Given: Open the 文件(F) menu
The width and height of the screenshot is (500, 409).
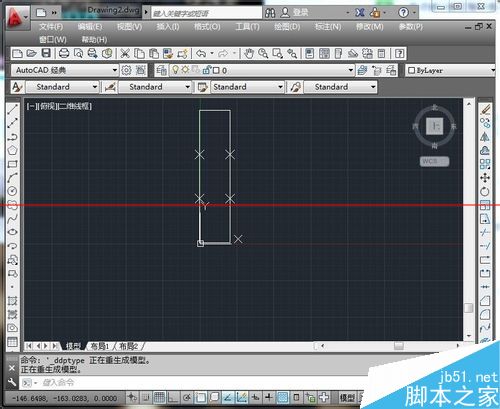Looking at the screenshot, I should tap(51, 26).
